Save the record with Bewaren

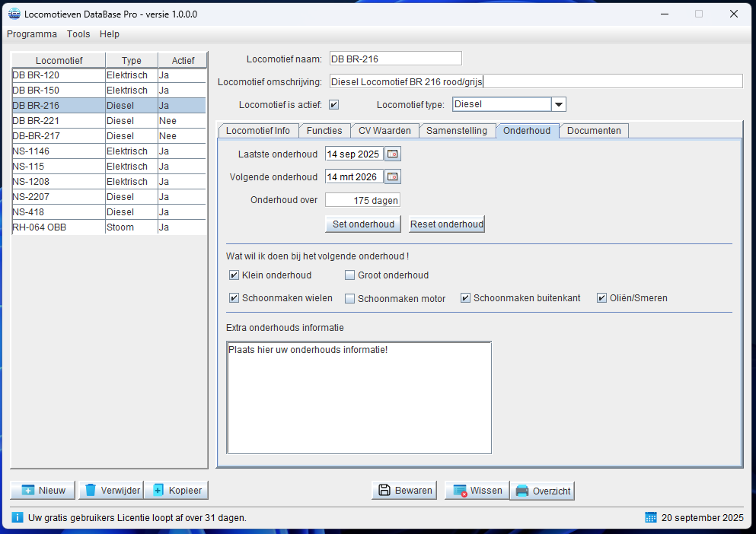pyautogui.click(x=404, y=491)
